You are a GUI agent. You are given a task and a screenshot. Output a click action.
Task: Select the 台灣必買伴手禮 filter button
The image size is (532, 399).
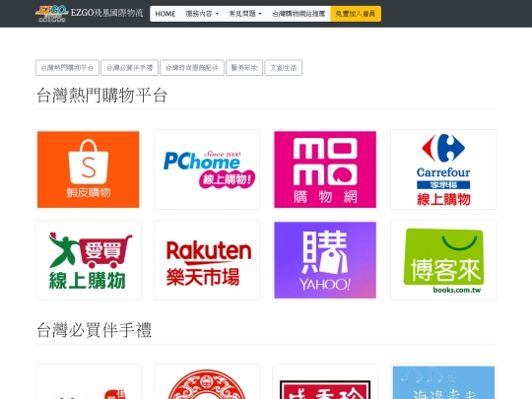click(x=130, y=68)
